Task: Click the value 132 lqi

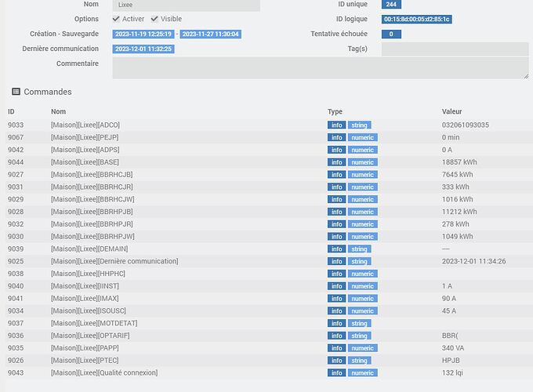Action: 452,372
